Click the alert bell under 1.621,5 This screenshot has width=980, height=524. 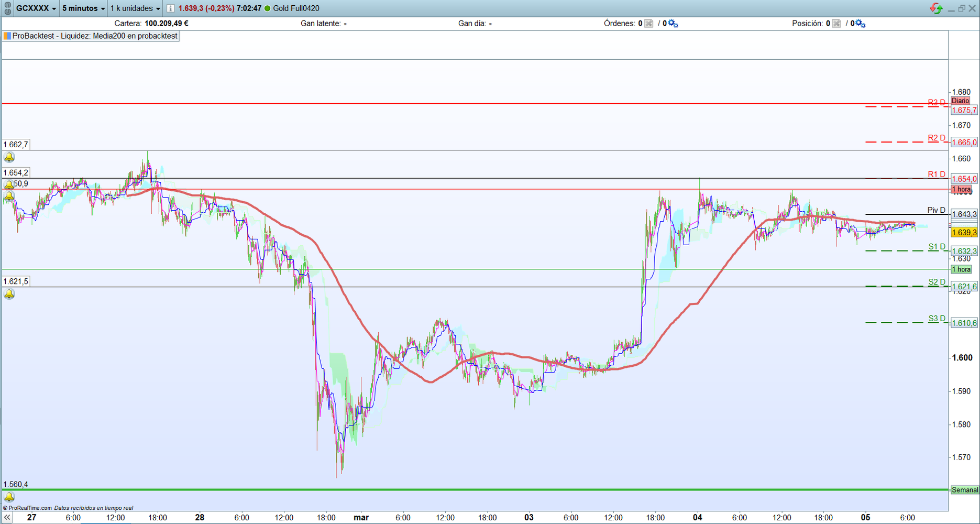coord(9,294)
